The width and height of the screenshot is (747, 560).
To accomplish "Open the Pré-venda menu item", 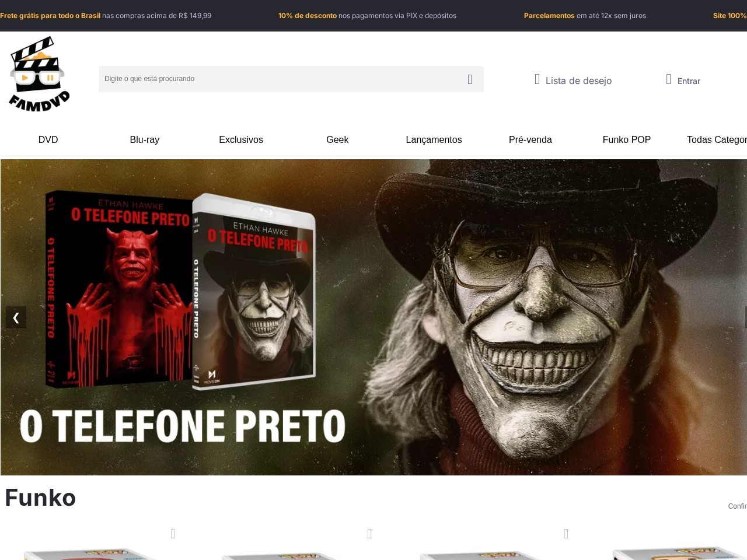I will [x=530, y=139].
